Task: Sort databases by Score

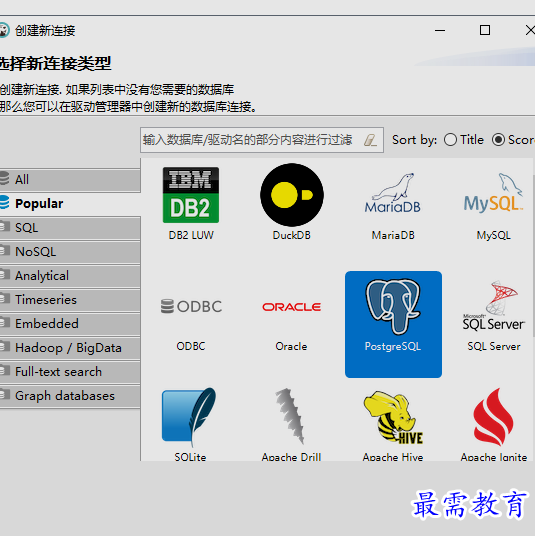Action: pyautogui.click(x=513, y=140)
